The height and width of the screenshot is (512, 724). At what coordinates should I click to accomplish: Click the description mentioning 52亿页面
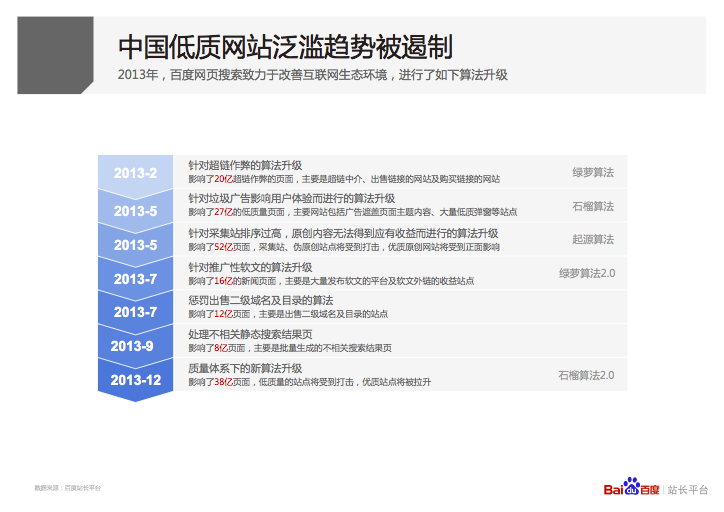pyautogui.click(x=344, y=247)
